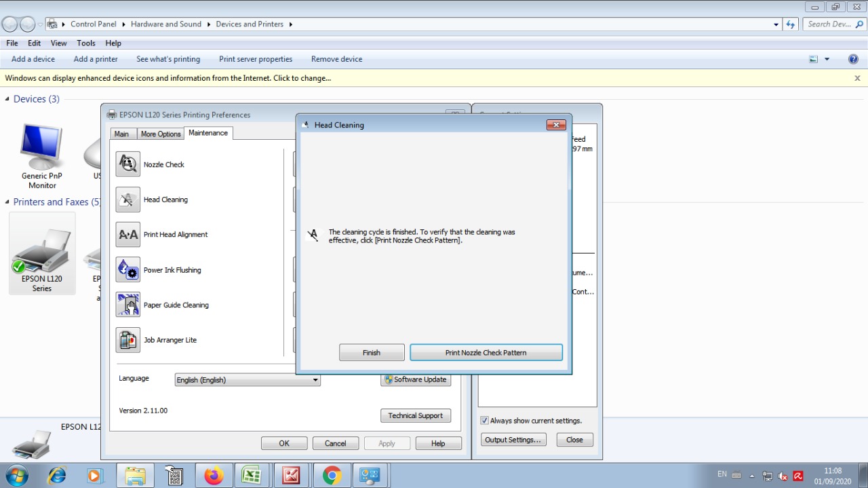Image resolution: width=868 pixels, height=488 pixels.
Task: Click the Software Update button
Action: click(x=416, y=379)
